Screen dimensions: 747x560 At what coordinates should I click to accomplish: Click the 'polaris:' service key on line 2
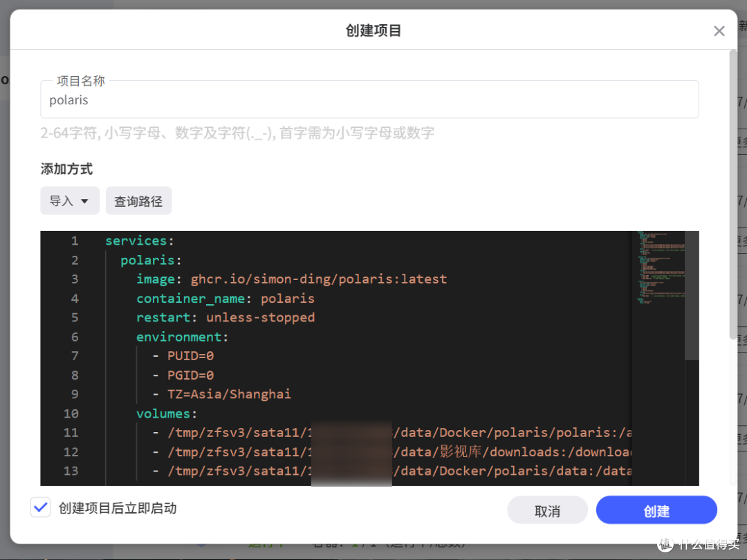pyautogui.click(x=151, y=260)
